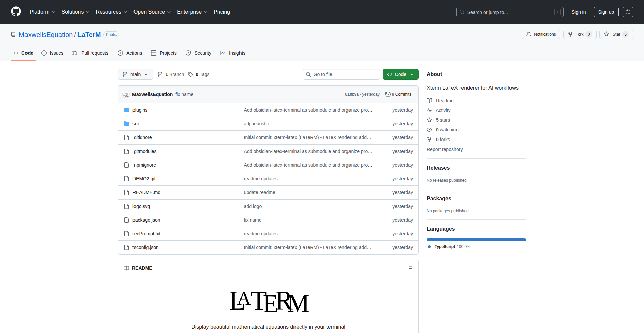Image resolution: width=644 pixels, height=333 pixels.
Task: Open the main branch dropdown
Action: click(x=136, y=74)
